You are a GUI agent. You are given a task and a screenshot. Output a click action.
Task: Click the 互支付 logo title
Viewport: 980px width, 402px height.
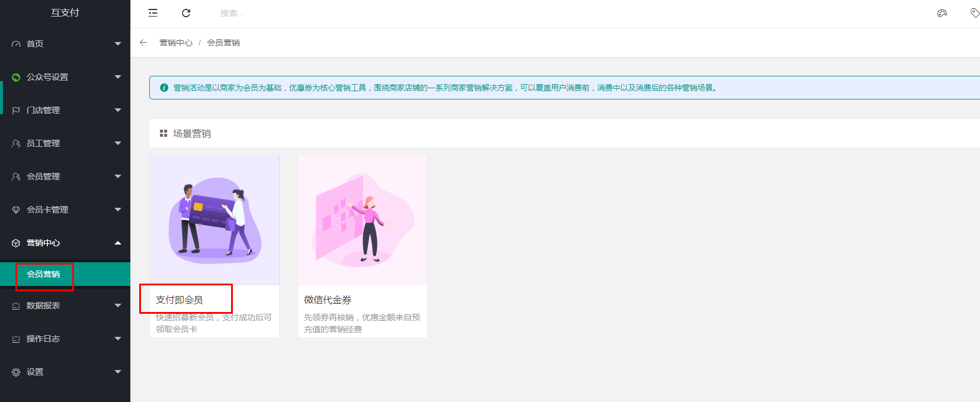tap(65, 12)
